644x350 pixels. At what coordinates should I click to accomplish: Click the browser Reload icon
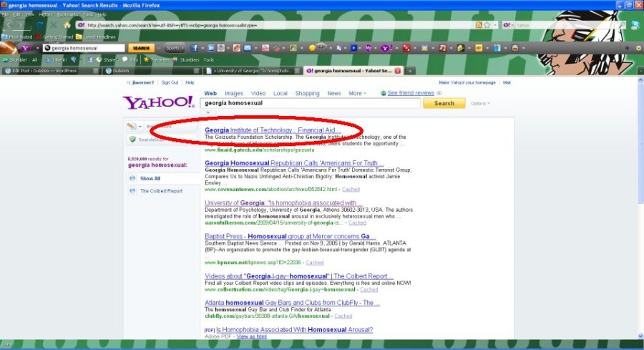coord(39,25)
